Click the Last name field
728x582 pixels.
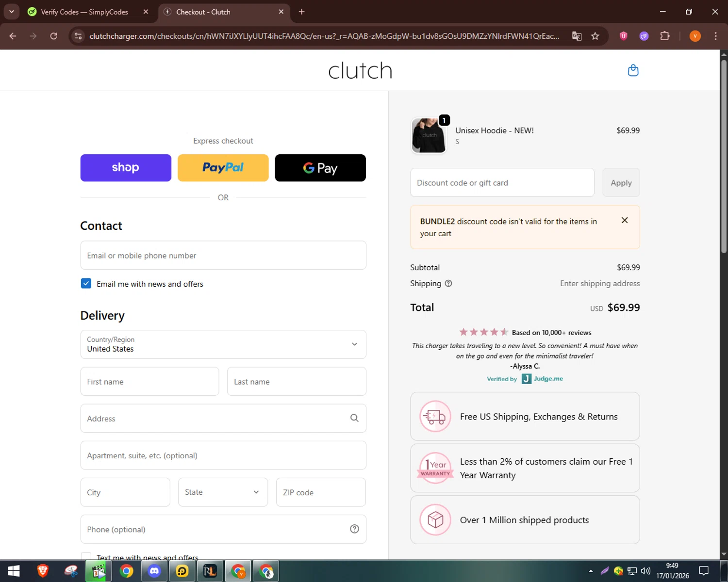pos(297,381)
